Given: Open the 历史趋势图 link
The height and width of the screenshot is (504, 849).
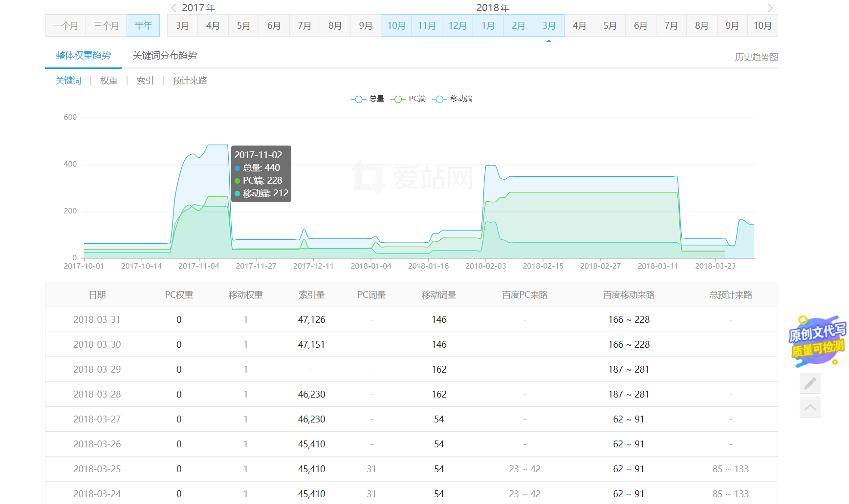Looking at the screenshot, I should click(x=756, y=57).
